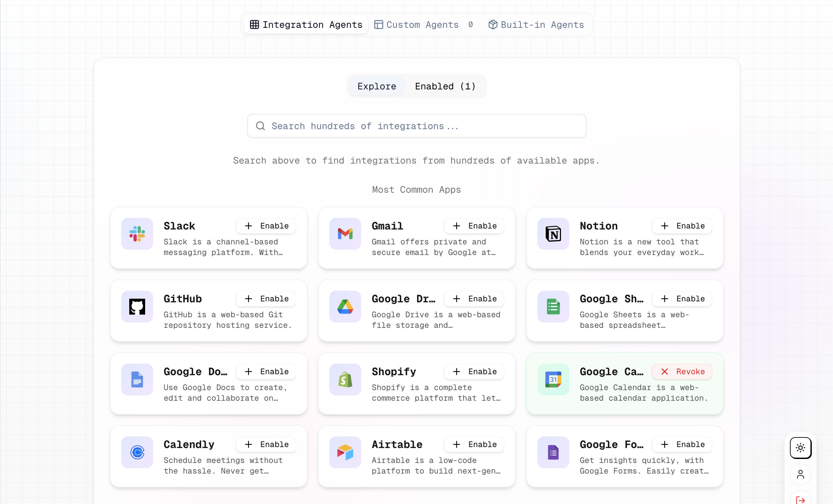
Task: Click the Notion logo icon
Action: [x=553, y=234]
